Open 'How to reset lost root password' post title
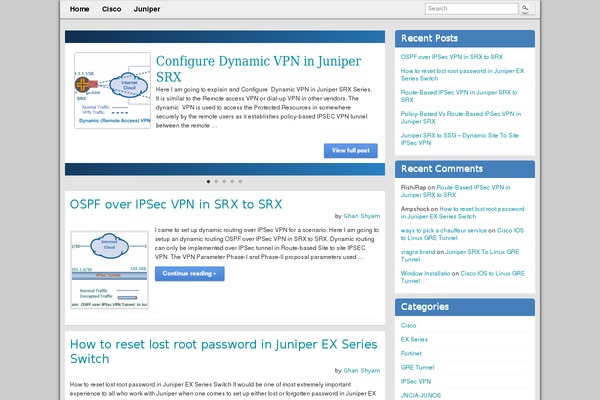The height and width of the screenshot is (400, 600). click(223, 351)
